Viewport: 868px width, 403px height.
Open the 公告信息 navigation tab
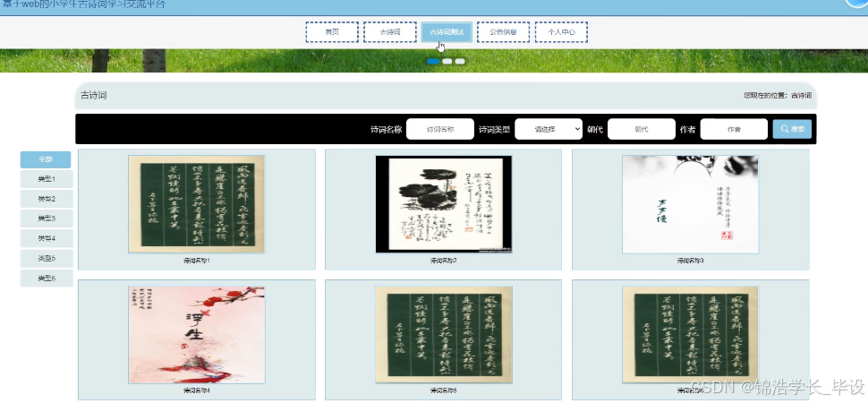[x=503, y=32]
